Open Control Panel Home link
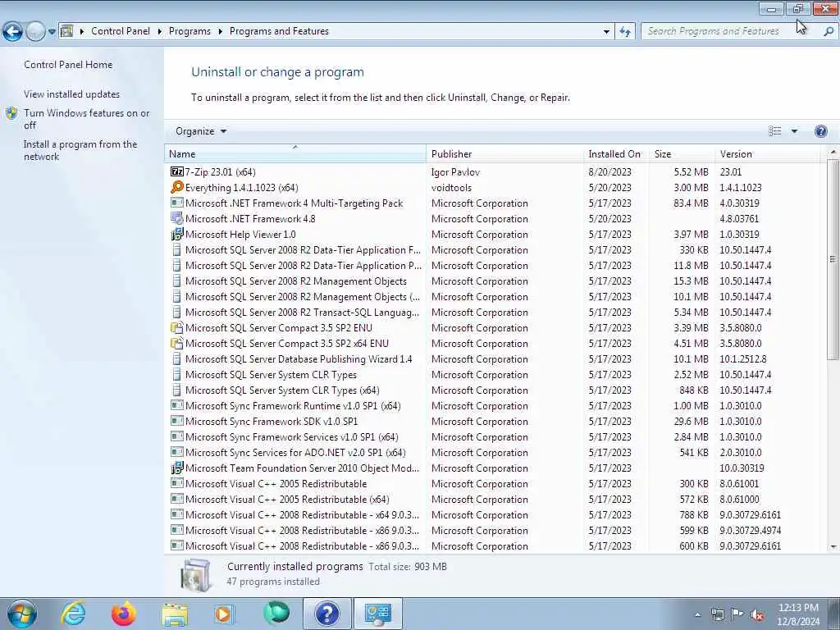Screen dimensions: 840x630 pos(68,65)
